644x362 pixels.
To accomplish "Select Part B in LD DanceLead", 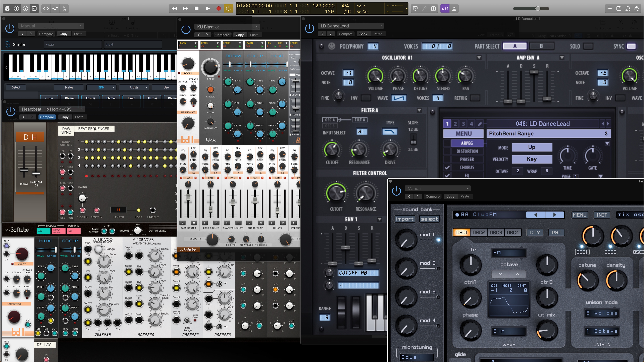I will click(x=542, y=46).
